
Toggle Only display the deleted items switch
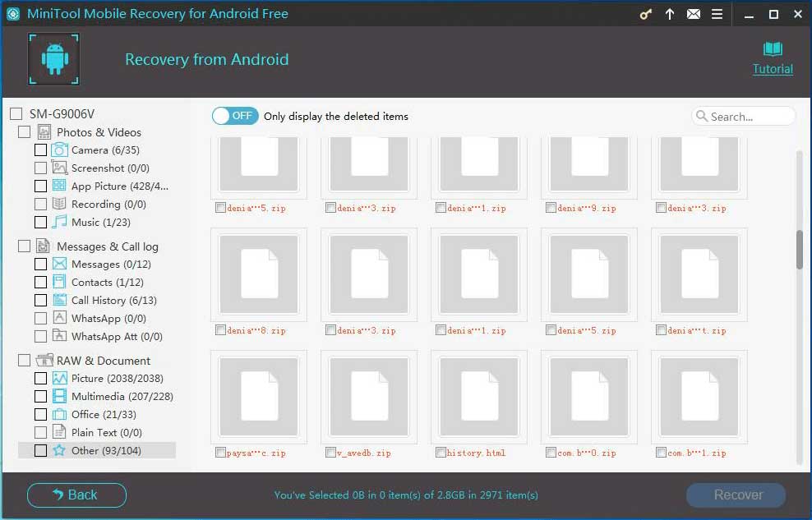coord(234,116)
